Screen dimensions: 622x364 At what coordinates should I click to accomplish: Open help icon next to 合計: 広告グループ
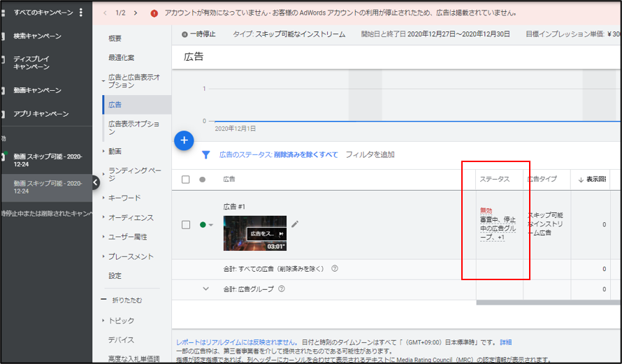point(282,289)
